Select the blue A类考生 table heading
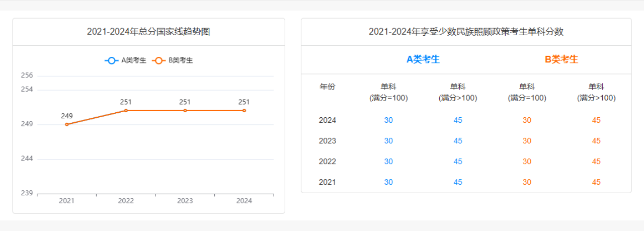This screenshot has width=644, height=231. (x=423, y=59)
